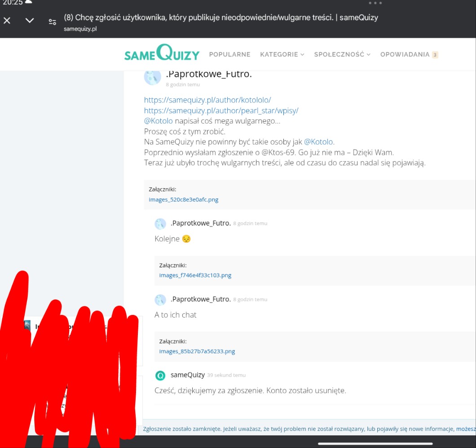Click the sameQuizy staff reply avatar

coord(160,375)
